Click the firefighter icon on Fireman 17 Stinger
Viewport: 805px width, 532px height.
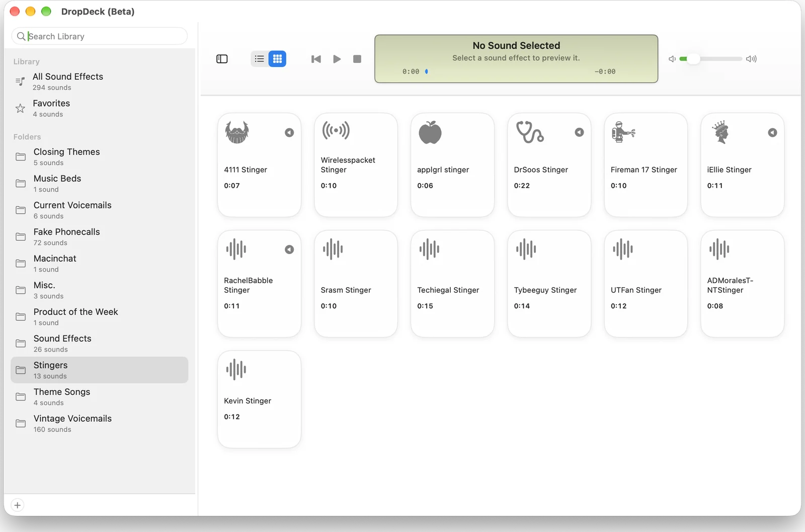(623, 132)
